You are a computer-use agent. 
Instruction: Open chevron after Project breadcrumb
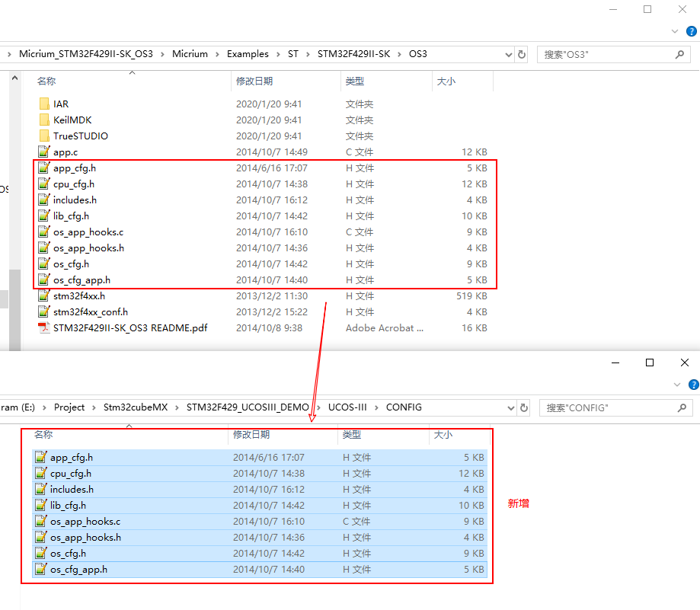click(94, 408)
